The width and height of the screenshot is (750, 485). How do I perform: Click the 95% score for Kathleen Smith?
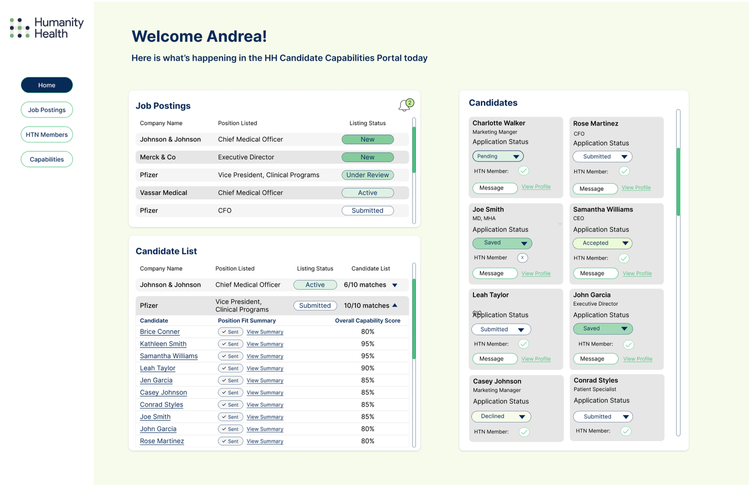click(367, 344)
